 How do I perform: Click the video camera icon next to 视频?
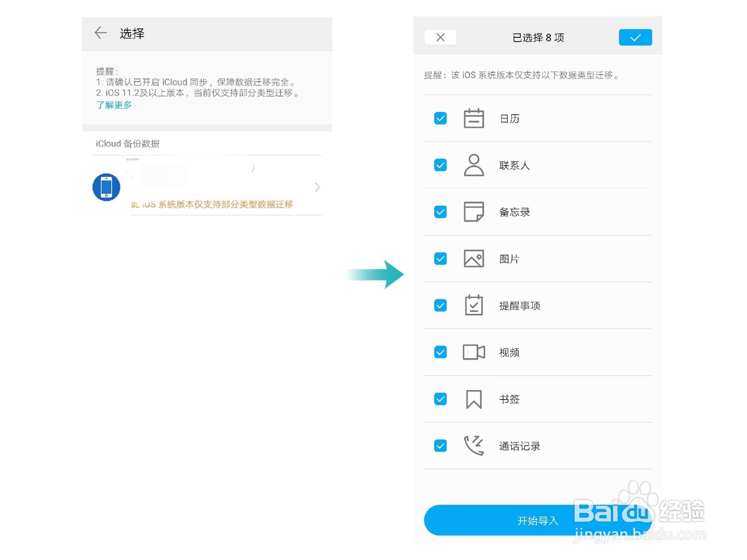(473, 352)
